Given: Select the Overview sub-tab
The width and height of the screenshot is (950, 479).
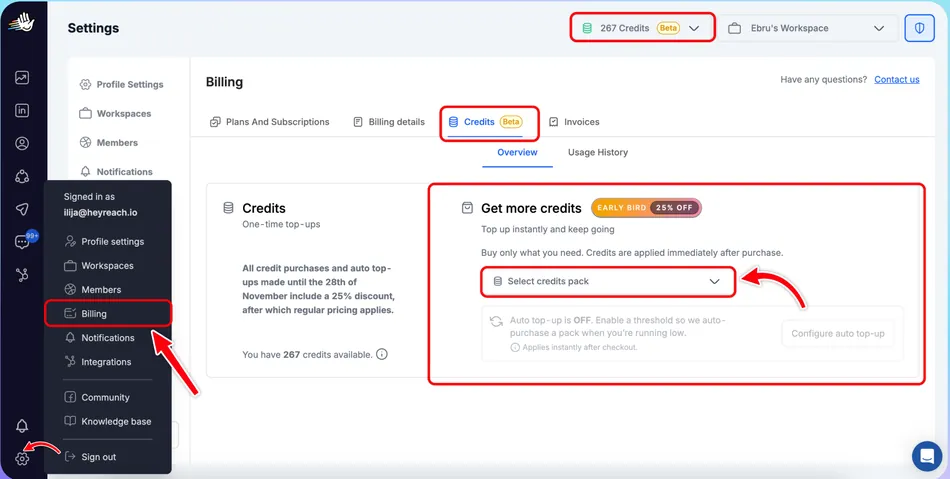Looking at the screenshot, I should click(517, 152).
